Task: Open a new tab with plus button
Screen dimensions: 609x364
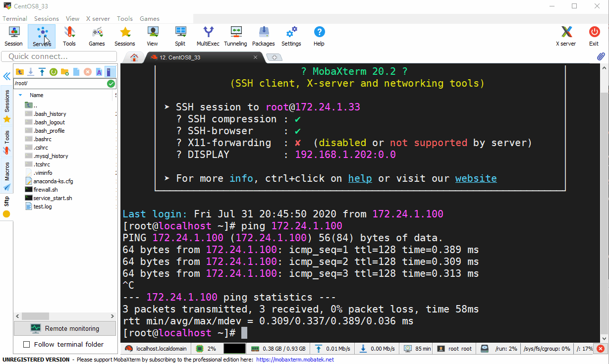Action: click(x=274, y=57)
